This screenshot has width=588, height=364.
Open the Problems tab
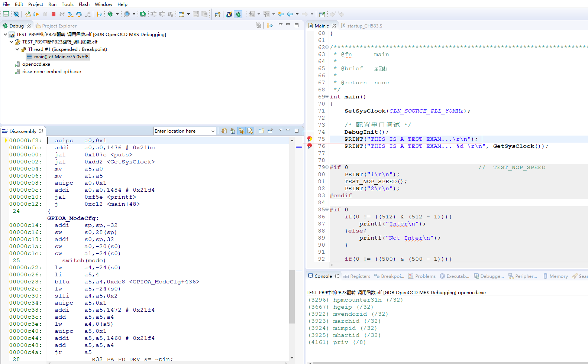(422, 276)
